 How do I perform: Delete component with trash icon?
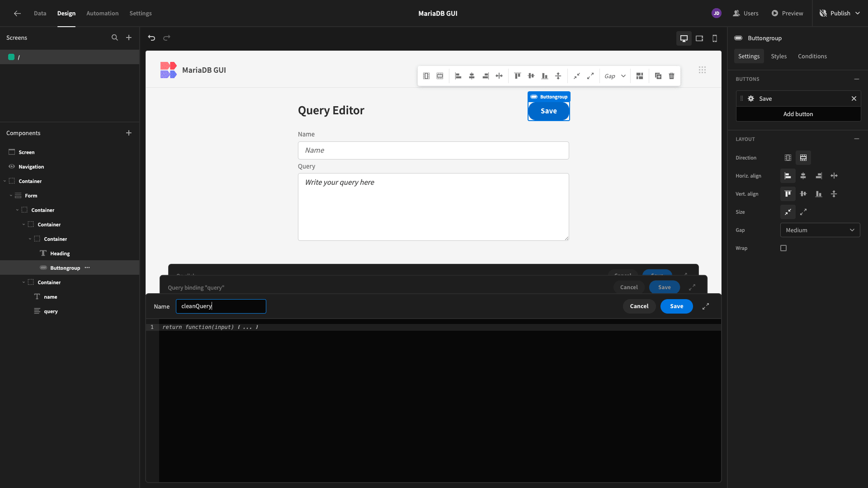point(672,76)
